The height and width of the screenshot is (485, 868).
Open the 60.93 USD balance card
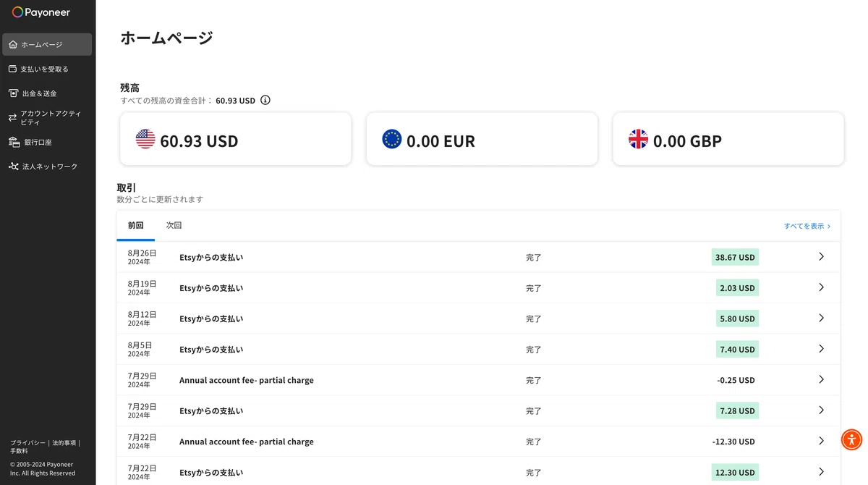(236, 139)
